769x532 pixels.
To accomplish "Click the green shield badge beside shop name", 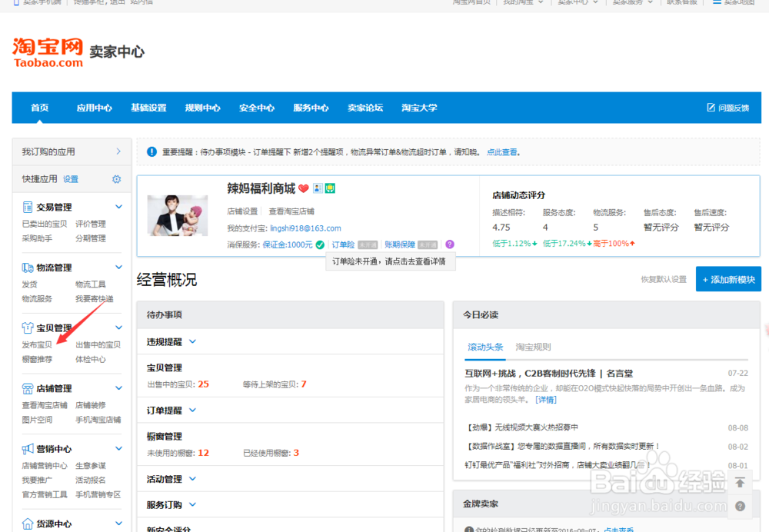I will (330, 188).
